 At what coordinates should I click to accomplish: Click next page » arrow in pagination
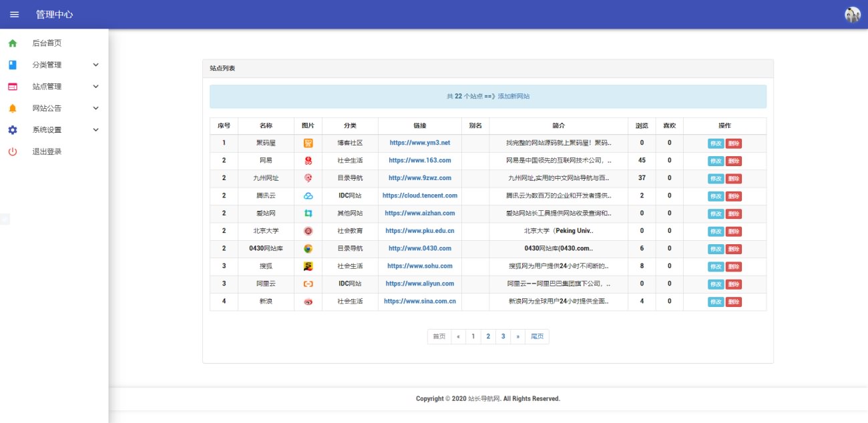coord(517,337)
